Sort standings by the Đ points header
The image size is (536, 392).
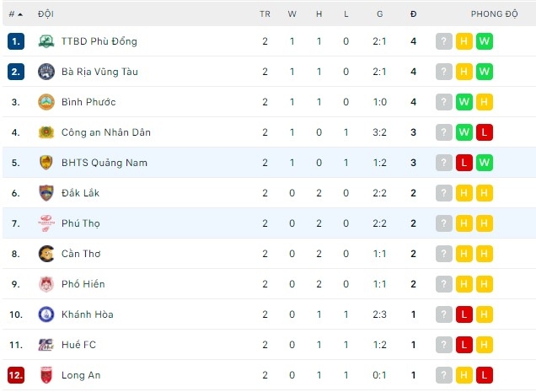point(413,14)
